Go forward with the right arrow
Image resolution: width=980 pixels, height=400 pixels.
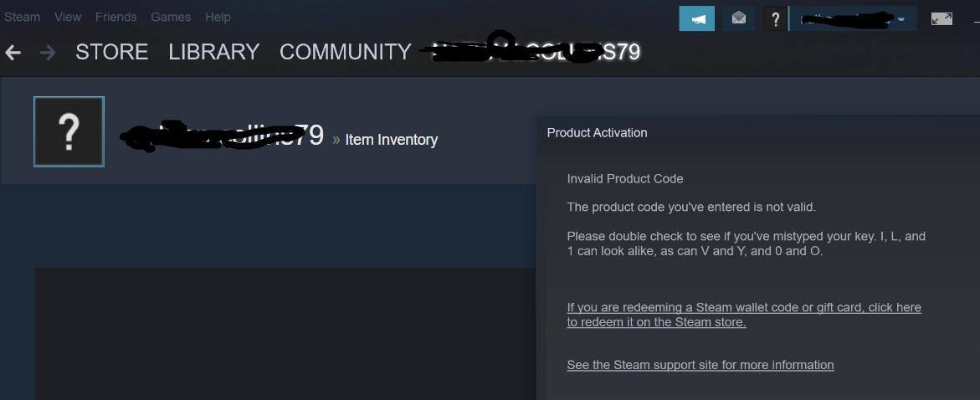(x=47, y=53)
